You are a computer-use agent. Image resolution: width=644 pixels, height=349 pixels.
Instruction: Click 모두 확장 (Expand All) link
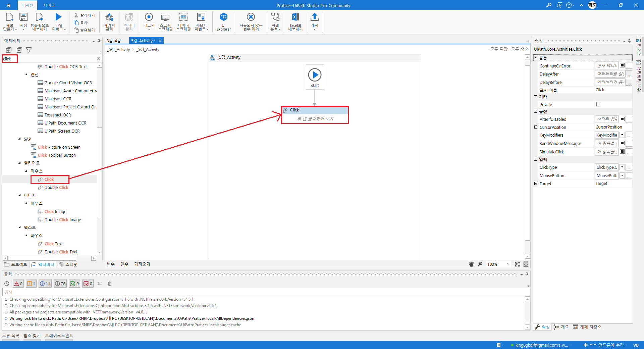pos(499,49)
